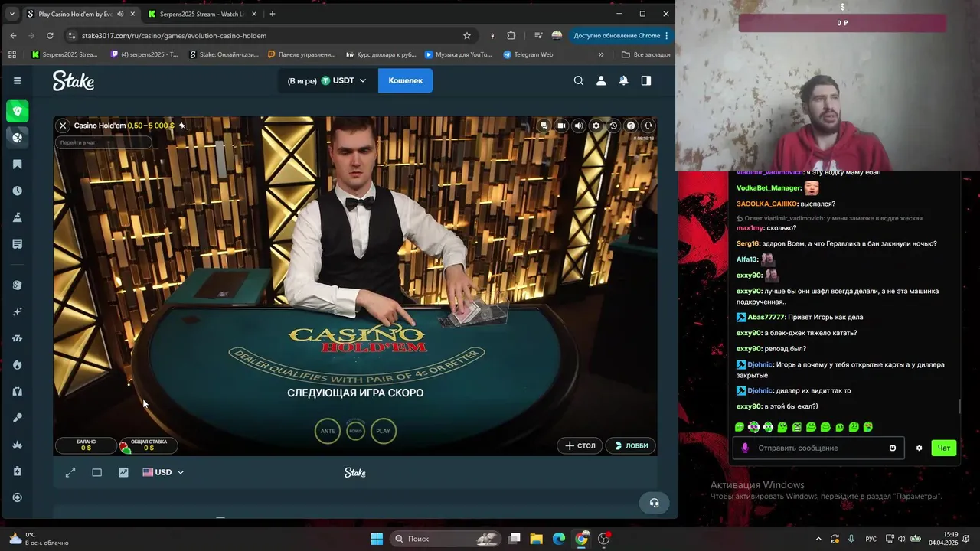Expand the USDT currency balance dropdown
The width and height of the screenshot is (980, 551).
(x=328, y=80)
